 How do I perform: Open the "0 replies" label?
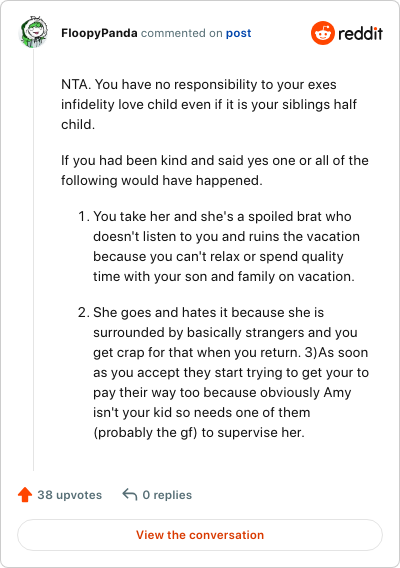click(x=167, y=495)
